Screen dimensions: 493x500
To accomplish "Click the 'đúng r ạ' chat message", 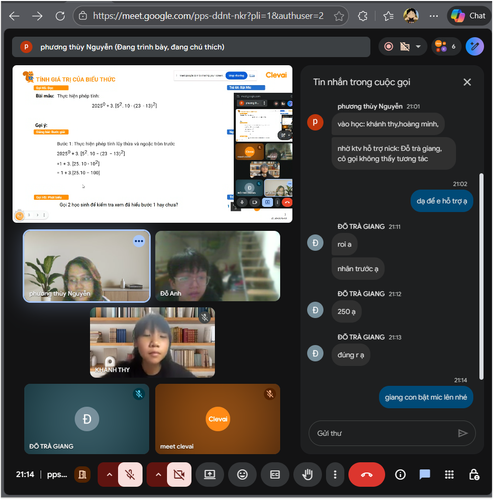I will click(x=351, y=355).
